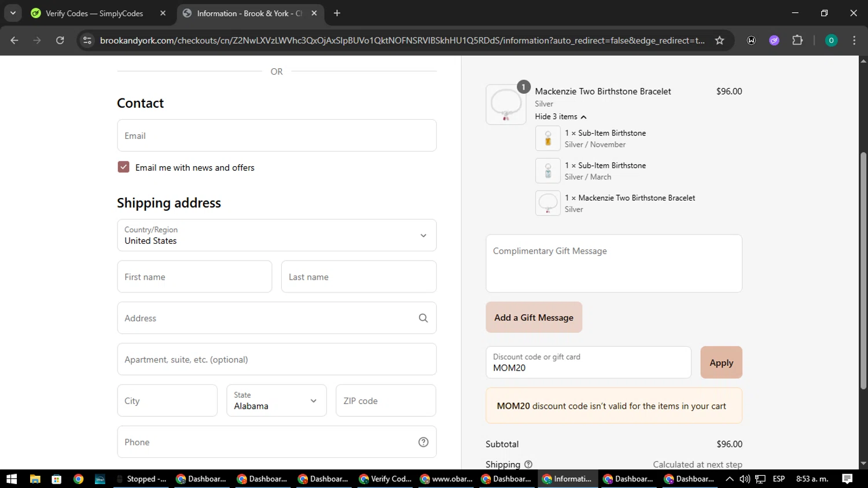
Task: Click the ZIP code field
Action: [386, 401]
